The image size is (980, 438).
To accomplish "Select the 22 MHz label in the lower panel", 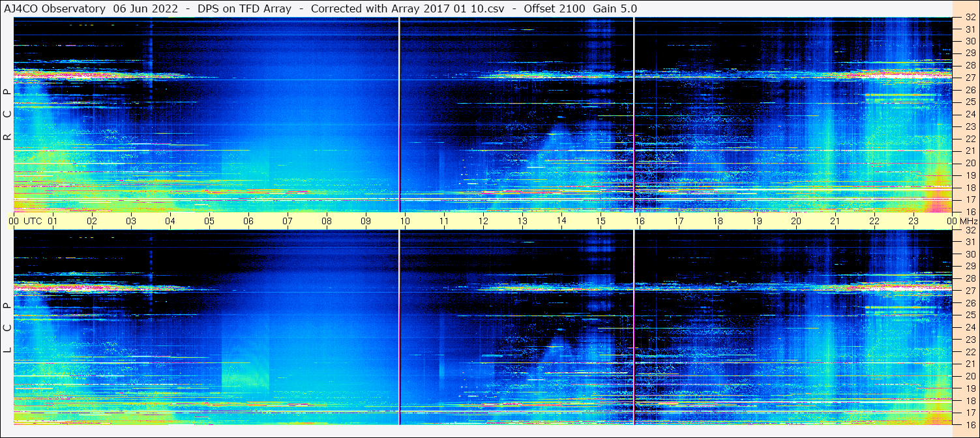I will tap(970, 352).
